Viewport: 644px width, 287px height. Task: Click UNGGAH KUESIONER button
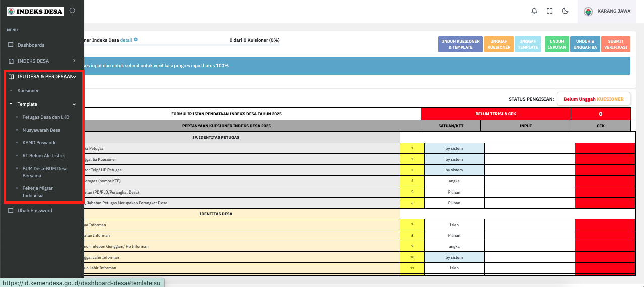pyautogui.click(x=499, y=44)
